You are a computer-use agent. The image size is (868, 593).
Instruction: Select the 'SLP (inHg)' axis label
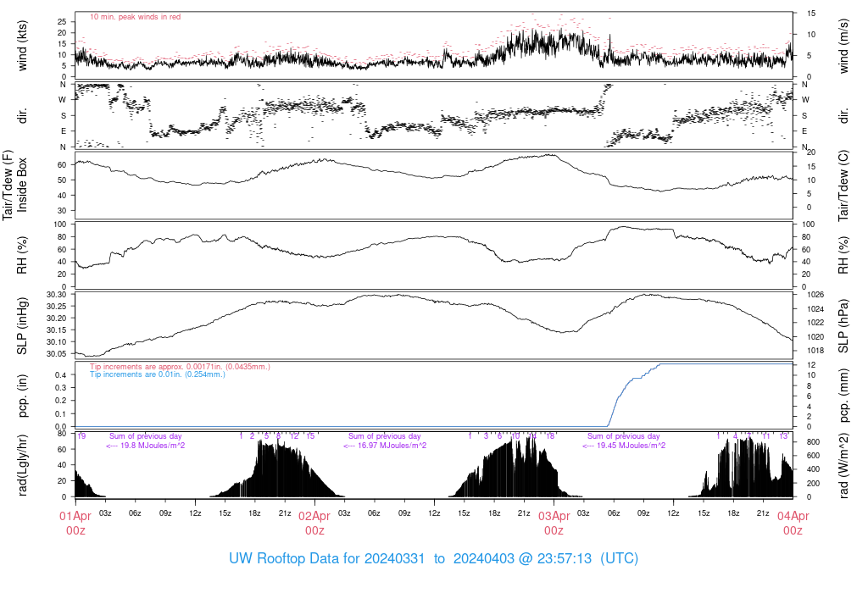tap(22, 326)
